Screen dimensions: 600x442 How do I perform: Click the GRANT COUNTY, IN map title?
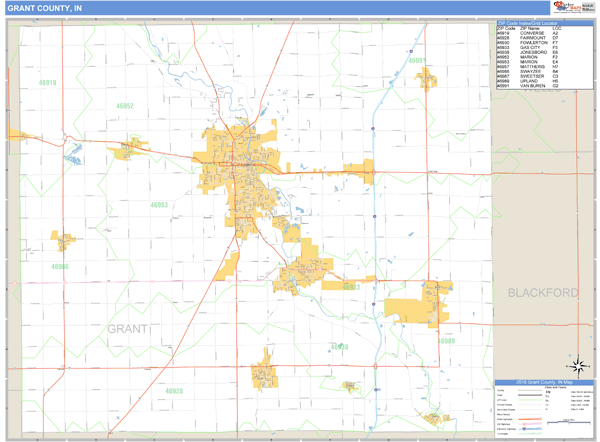[x=44, y=8]
